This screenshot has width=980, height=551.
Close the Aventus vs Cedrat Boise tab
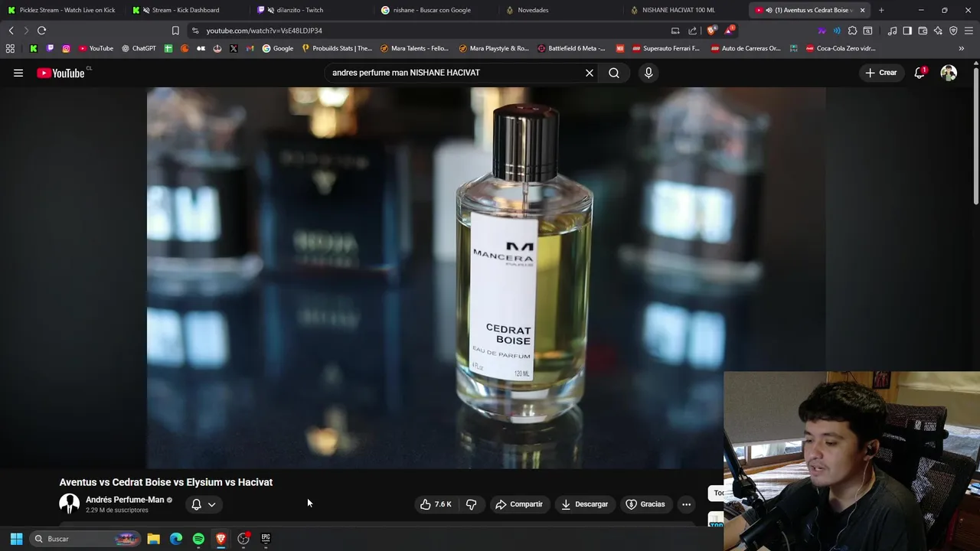(862, 10)
